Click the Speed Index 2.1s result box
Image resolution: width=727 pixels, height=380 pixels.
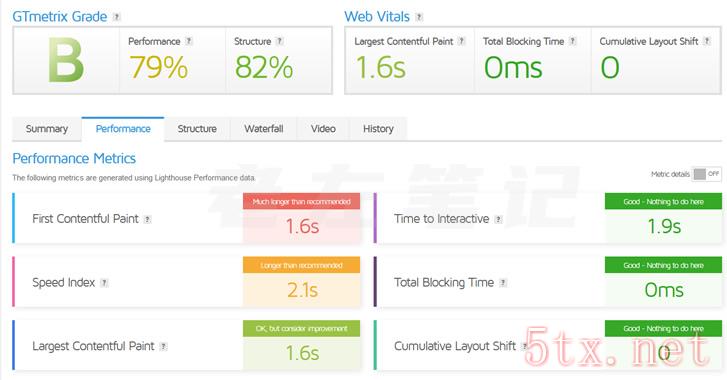point(302,282)
